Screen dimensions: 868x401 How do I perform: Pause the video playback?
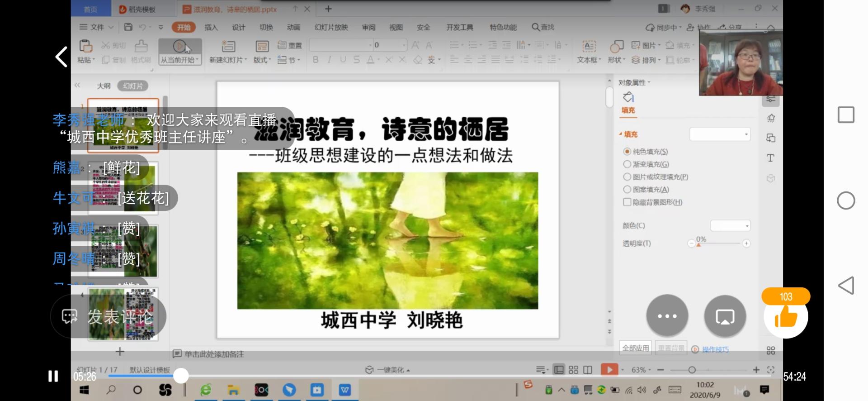(53, 376)
